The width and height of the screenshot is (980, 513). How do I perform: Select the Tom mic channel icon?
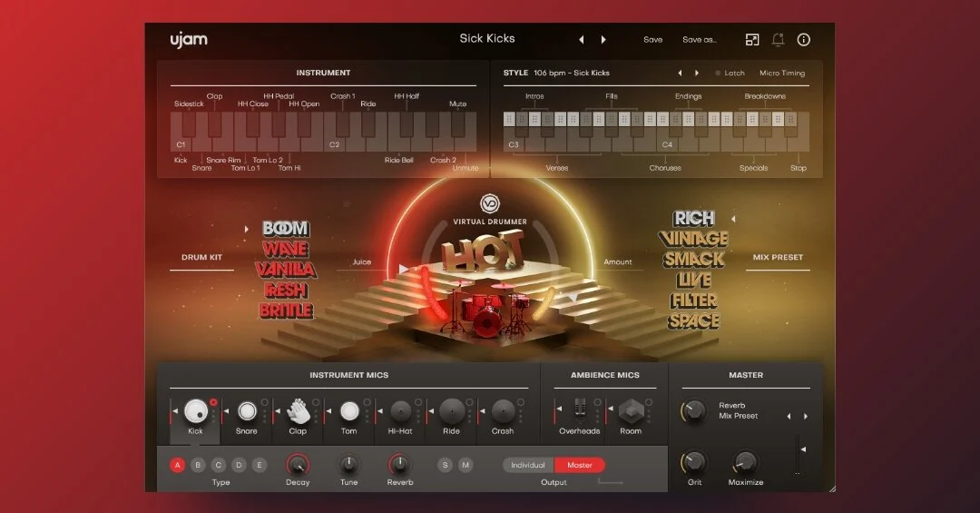(x=349, y=411)
